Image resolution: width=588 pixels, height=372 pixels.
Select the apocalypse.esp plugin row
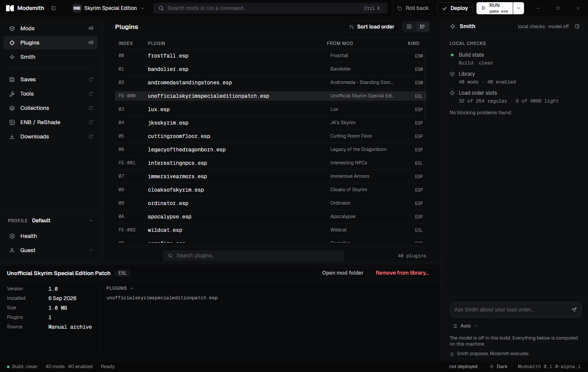click(271, 217)
